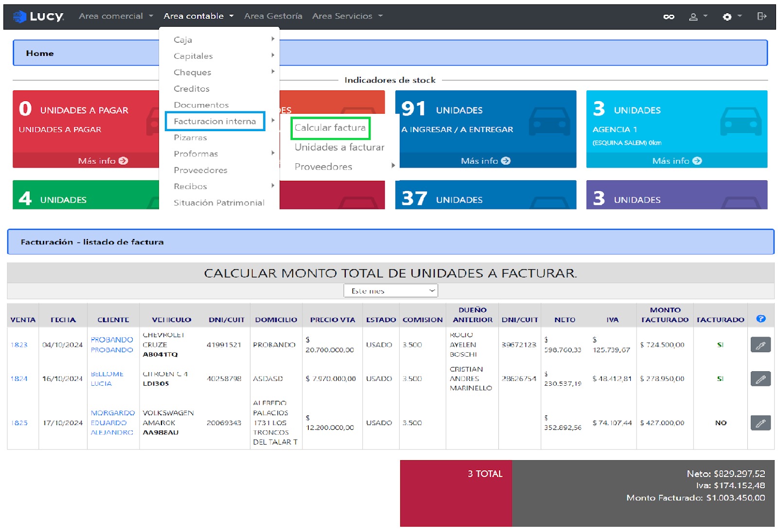Expand the Area comercial menu
The image size is (778, 532).
pos(116,16)
